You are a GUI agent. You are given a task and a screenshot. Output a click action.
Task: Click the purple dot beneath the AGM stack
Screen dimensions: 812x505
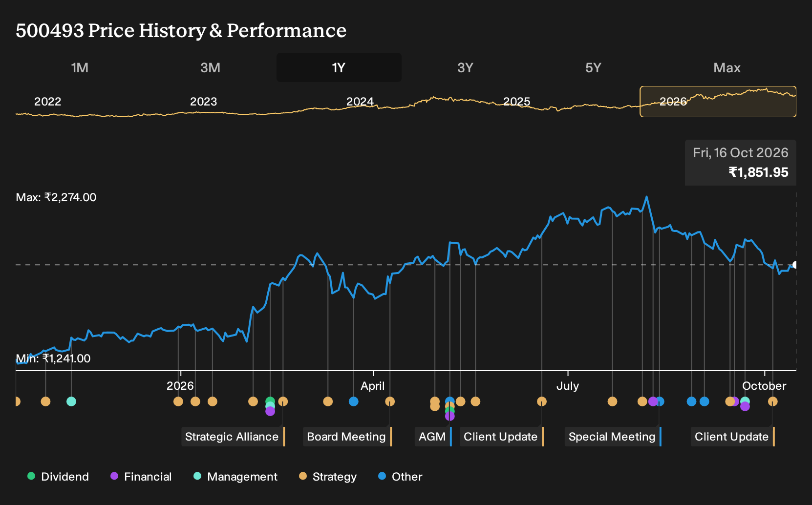click(x=450, y=416)
